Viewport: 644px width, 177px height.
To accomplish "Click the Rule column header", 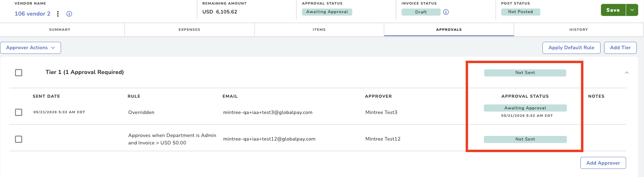I will pos(134,96).
